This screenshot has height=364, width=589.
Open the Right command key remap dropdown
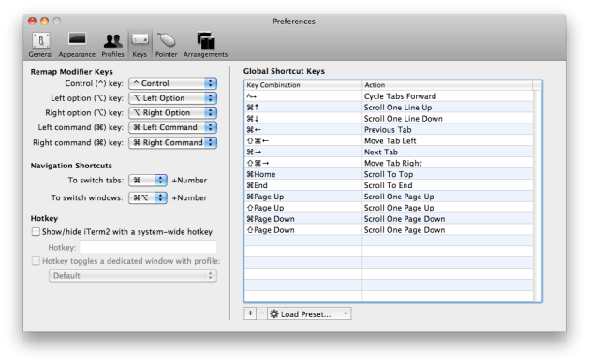(x=173, y=142)
